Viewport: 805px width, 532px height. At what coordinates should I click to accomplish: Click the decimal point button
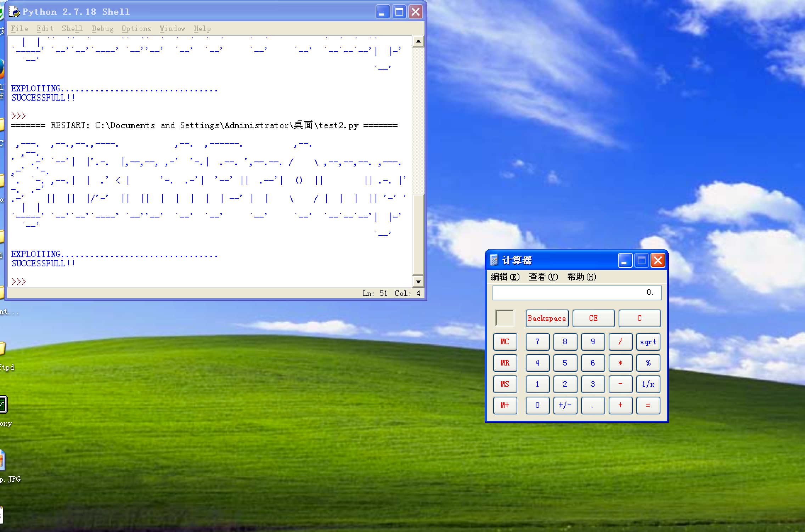593,406
